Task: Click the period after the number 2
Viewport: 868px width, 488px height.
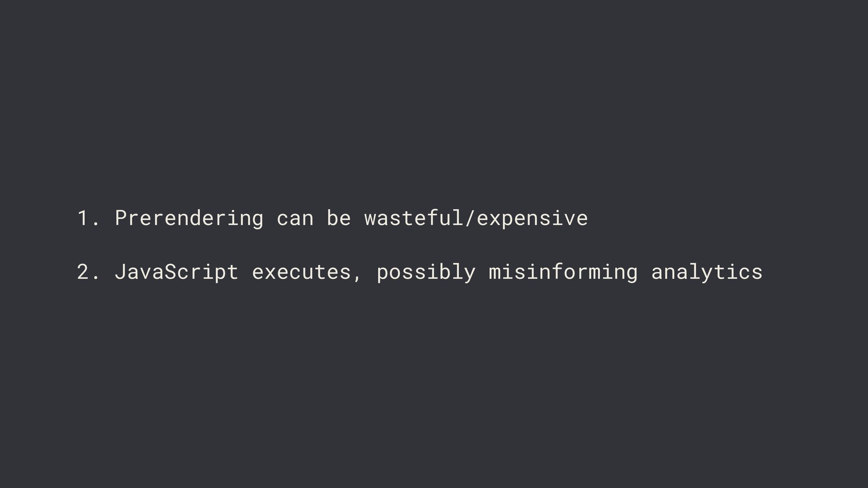Action: (95, 277)
